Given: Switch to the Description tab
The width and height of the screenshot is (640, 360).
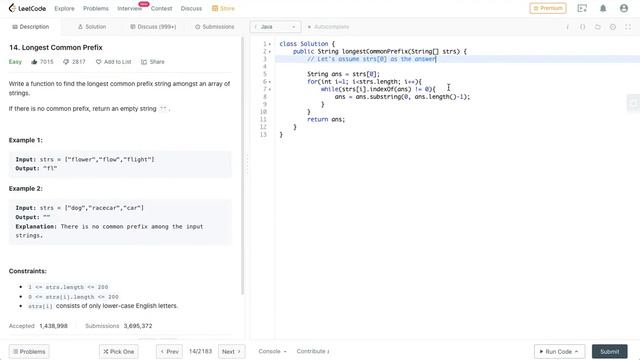Looking at the screenshot, I should tap(31, 27).
